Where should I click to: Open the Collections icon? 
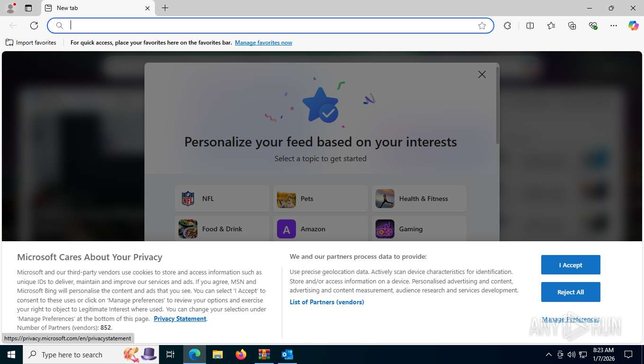[x=572, y=26]
